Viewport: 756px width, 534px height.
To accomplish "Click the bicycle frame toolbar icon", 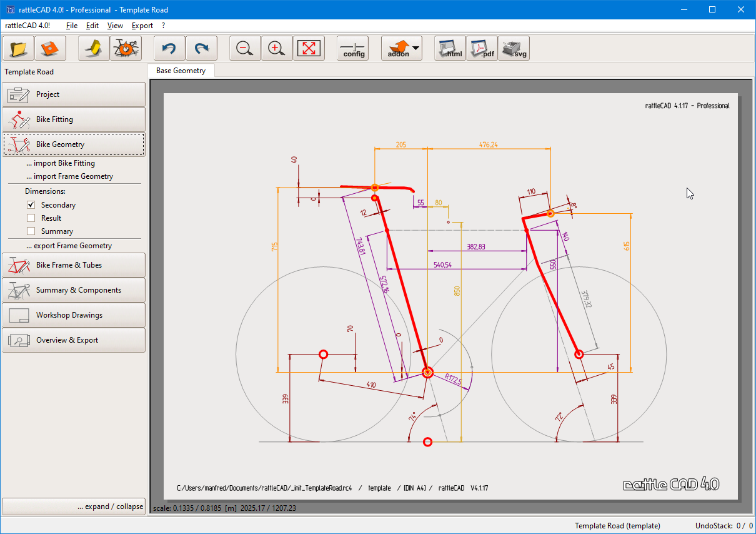I will [126, 48].
